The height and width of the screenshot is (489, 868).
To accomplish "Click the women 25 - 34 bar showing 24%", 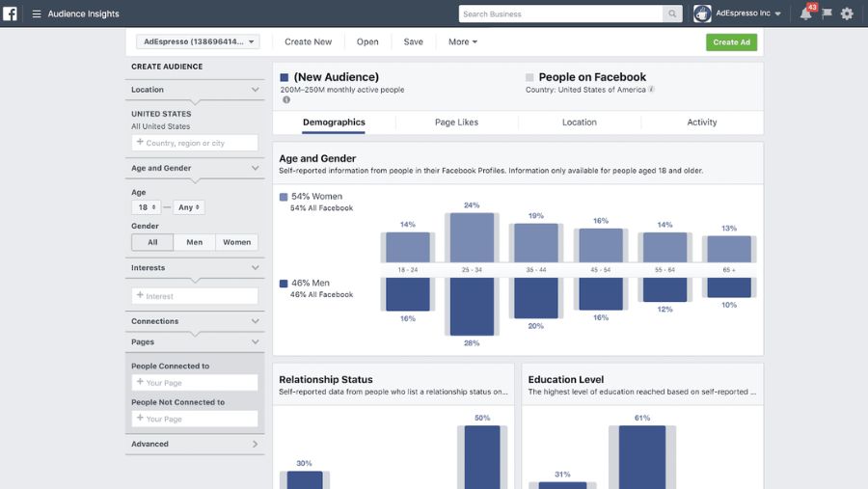I will 472,237.
